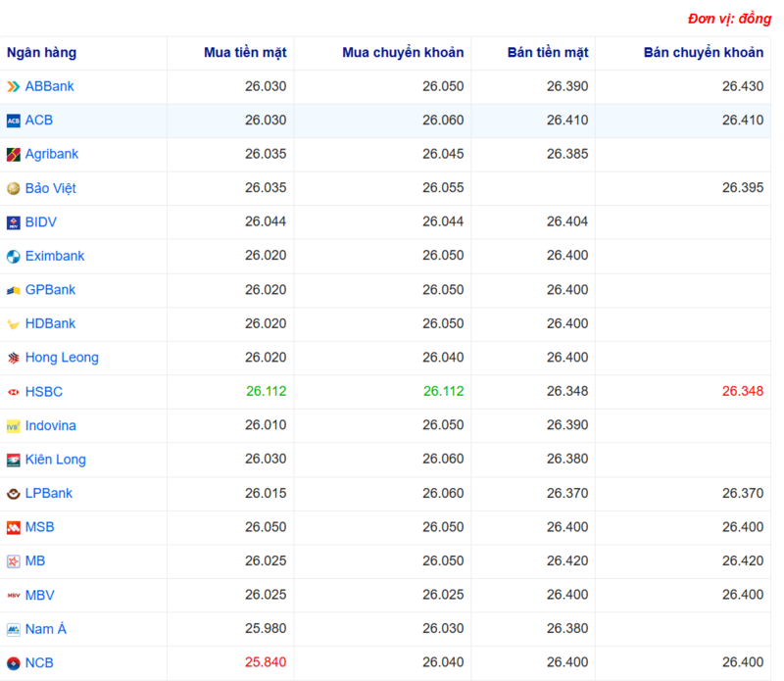This screenshot has width=784, height=681.
Task: Click the Ngân hàng column header
Action: [x=41, y=53]
